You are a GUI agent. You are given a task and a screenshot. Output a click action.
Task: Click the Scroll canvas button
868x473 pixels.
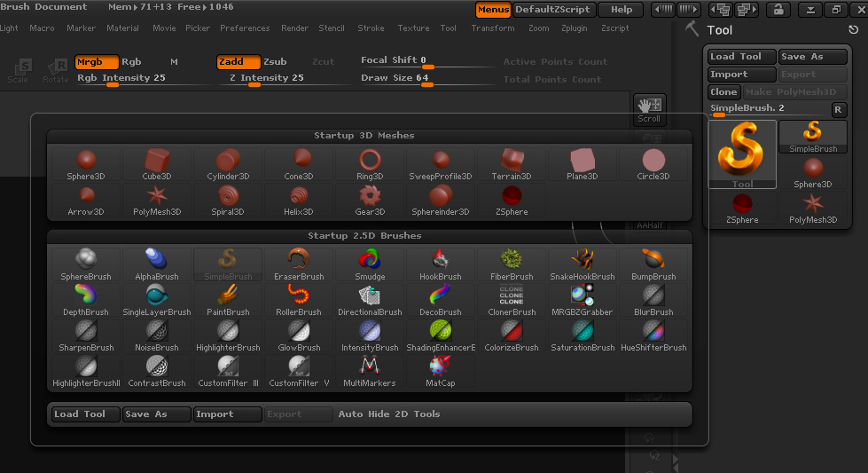[x=649, y=110]
